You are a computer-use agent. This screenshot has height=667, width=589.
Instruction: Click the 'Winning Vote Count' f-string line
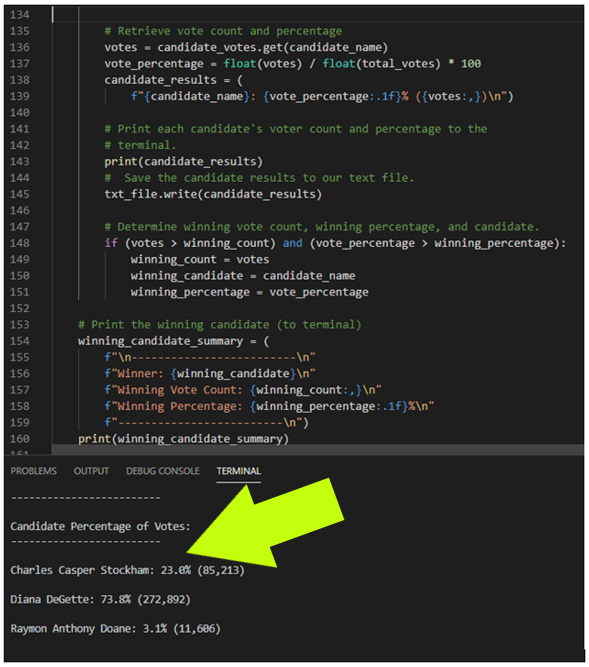(243, 390)
